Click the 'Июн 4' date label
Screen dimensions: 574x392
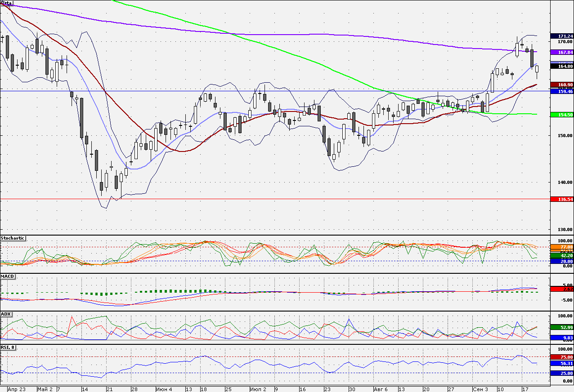[x=164, y=389]
